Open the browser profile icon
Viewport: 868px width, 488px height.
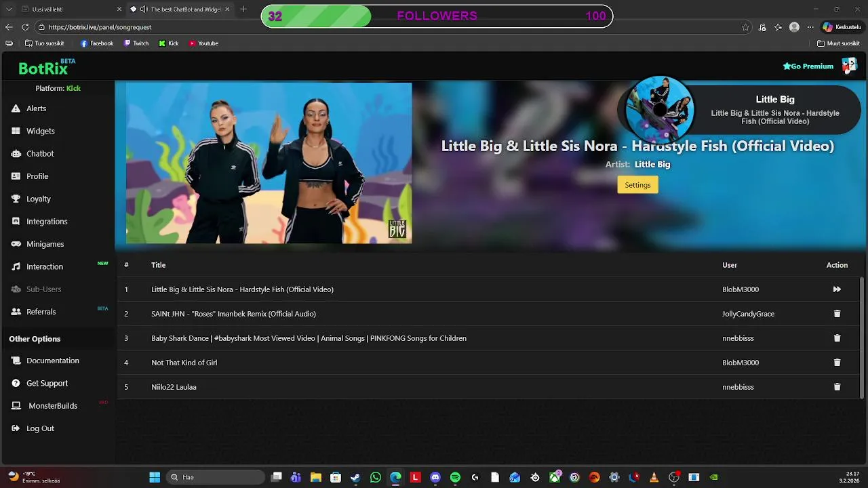pyautogui.click(x=794, y=27)
